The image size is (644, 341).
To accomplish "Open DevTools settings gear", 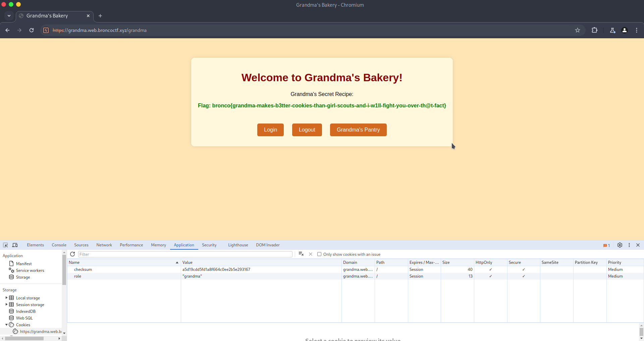I will (620, 245).
